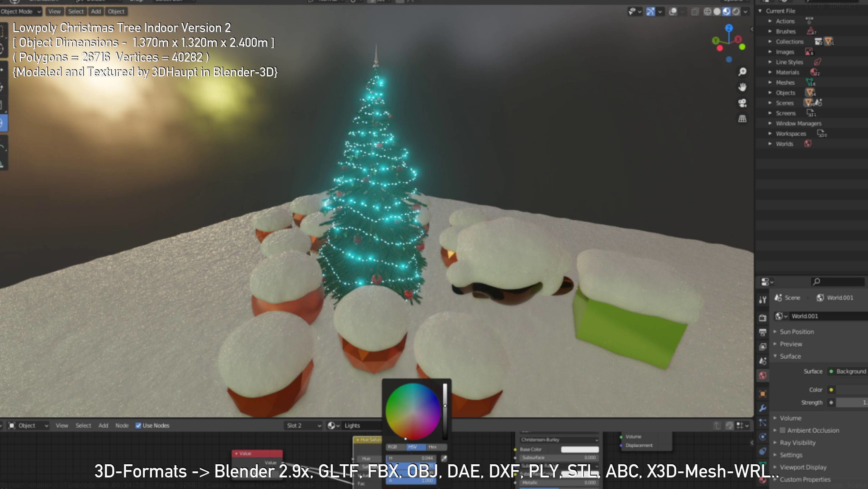The width and height of the screenshot is (868, 489).
Task: Toggle the camera view icon
Action: coord(742,103)
